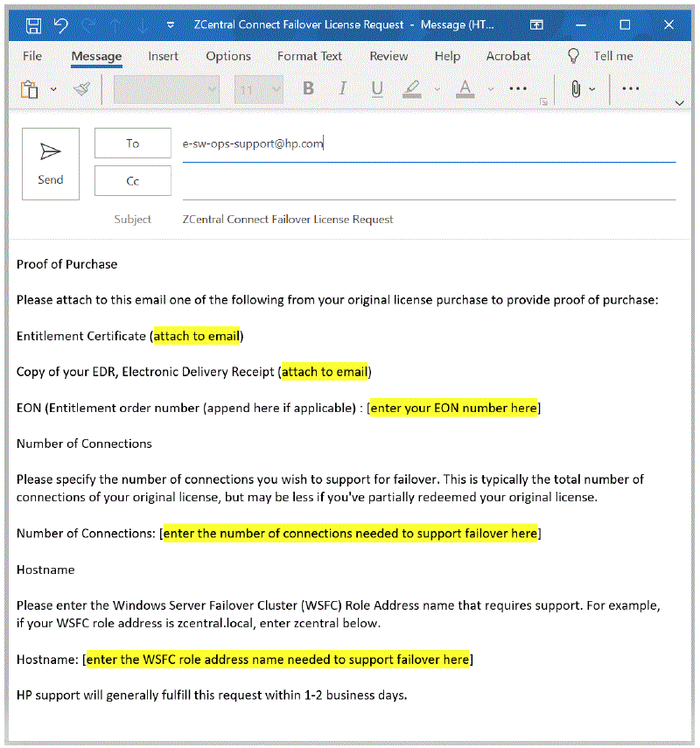Viewport: 700px width, 748px height.
Task: Expand the attach file dropdown arrow
Action: pyautogui.click(x=593, y=89)
